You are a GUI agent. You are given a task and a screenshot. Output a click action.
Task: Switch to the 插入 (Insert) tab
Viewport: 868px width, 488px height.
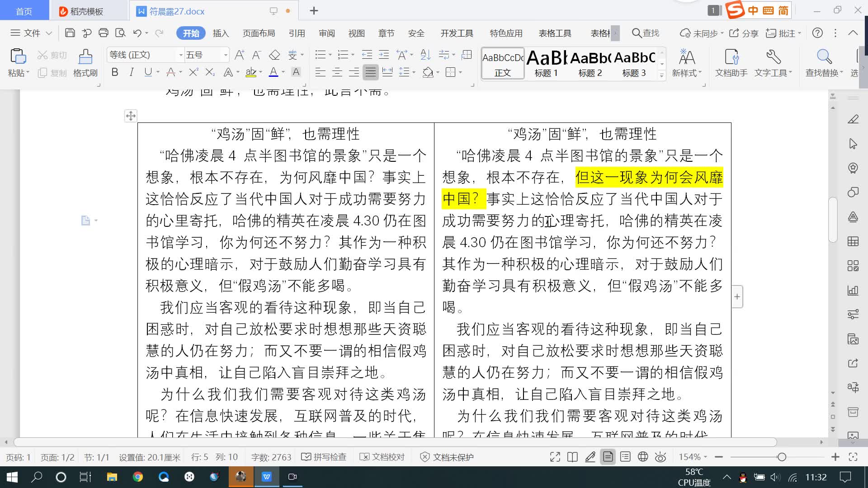(221, 33)
